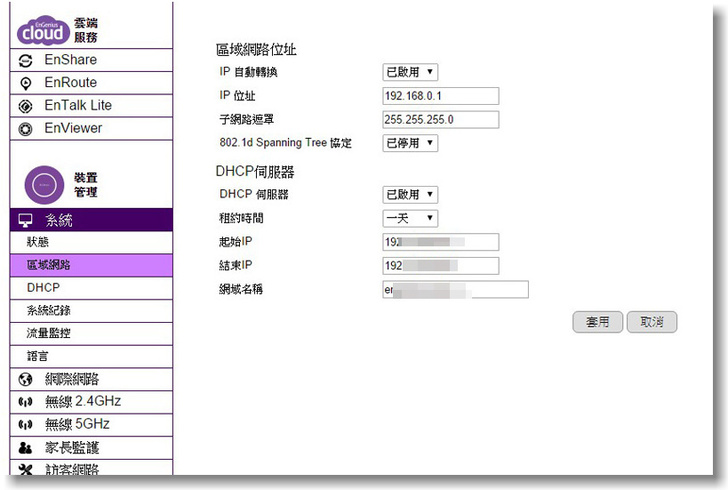The height and width of the screenshot is (490, 728).
Task: Select the highlighted 區域網路 page
Action: point(91,265)
